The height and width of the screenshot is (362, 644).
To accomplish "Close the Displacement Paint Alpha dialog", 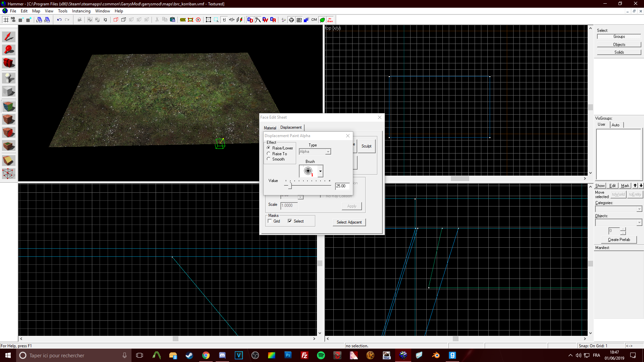I will click(348, 136).
